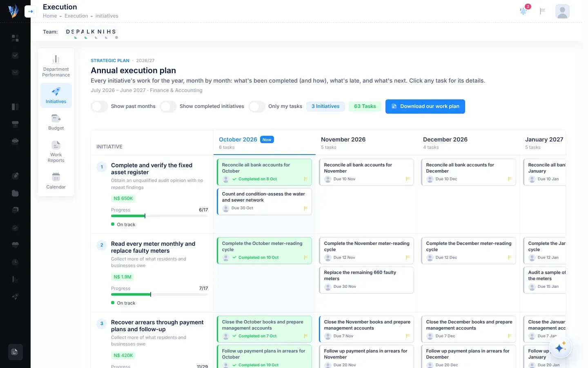Open the notifications bell
The height and width of the screenshot is (368, 588).
pyautogui.click(x=523, y=11)
